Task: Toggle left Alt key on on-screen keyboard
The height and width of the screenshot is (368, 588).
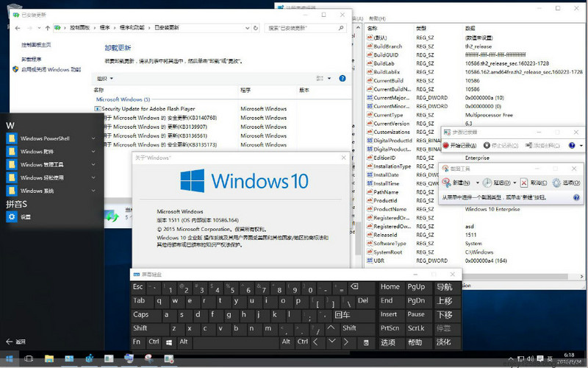Action: click(x=183, y=342)
